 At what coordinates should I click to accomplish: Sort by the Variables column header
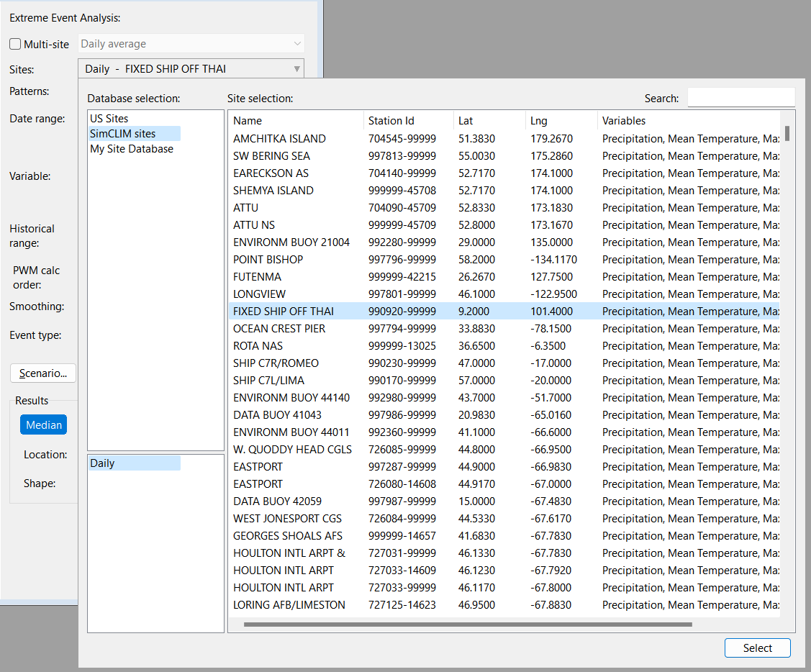pyautogui.click(x=689, y=121)
